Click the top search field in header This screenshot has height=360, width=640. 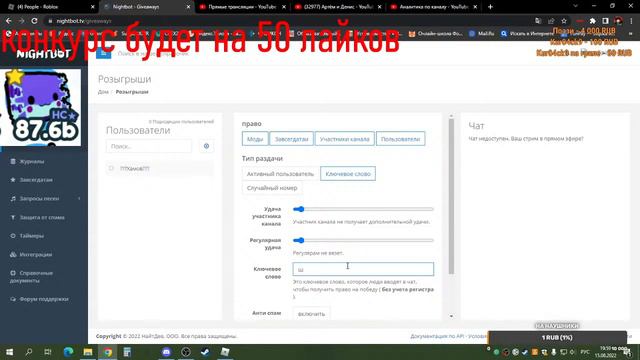pyautogui.click(x=153, y=53)
